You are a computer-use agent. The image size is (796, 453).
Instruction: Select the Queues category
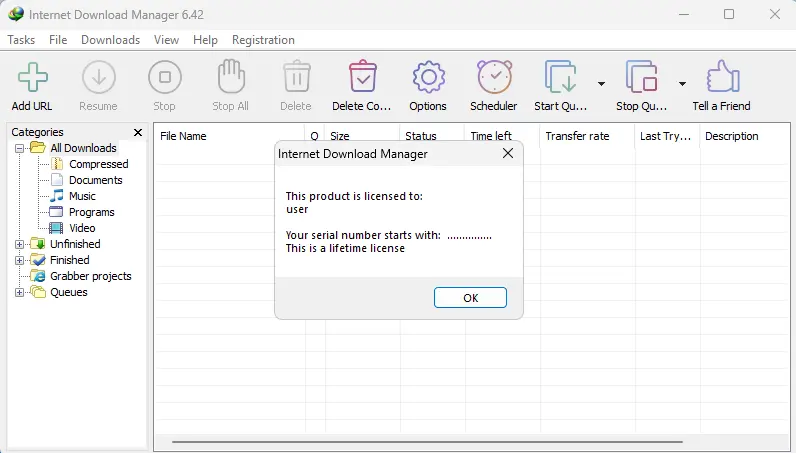[69, 293]
